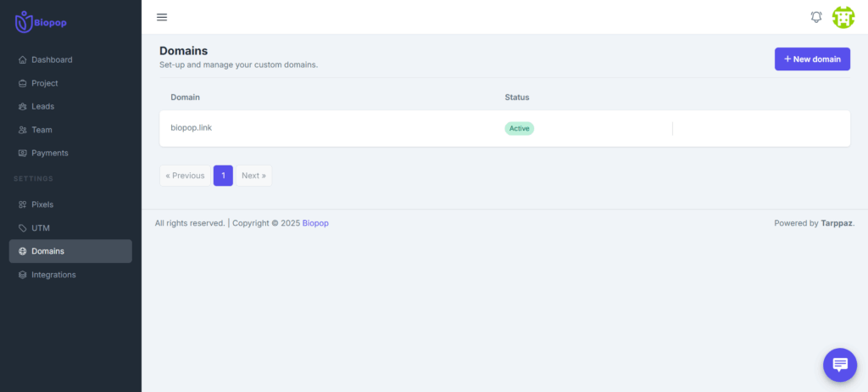Click the New domain button
Viewport: 868px width, 392px height.
coord(812,59)
